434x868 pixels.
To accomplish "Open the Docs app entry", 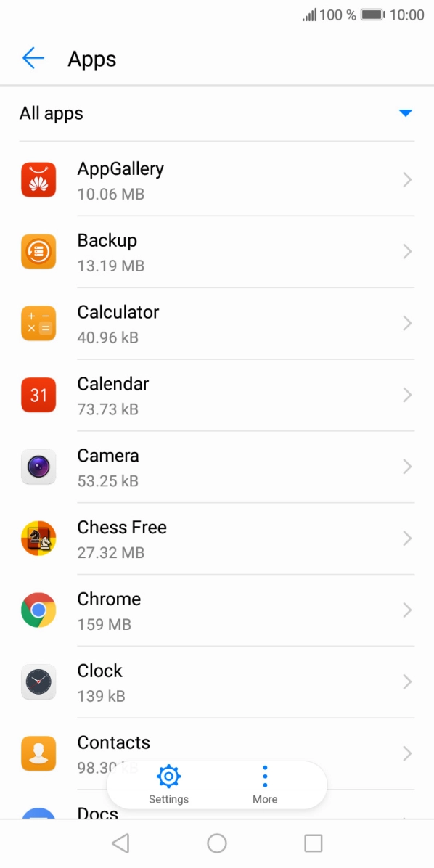I will 97,814.
